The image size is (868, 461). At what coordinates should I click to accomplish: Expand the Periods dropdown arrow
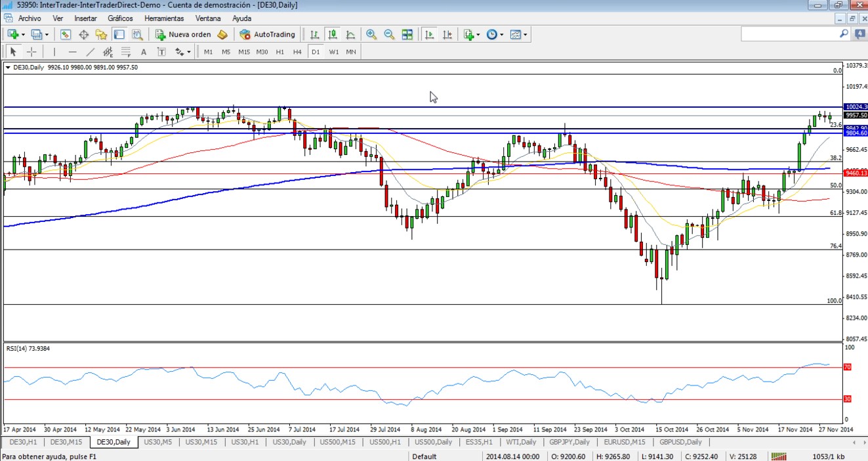pyautogui.click(x=503, y=34)
